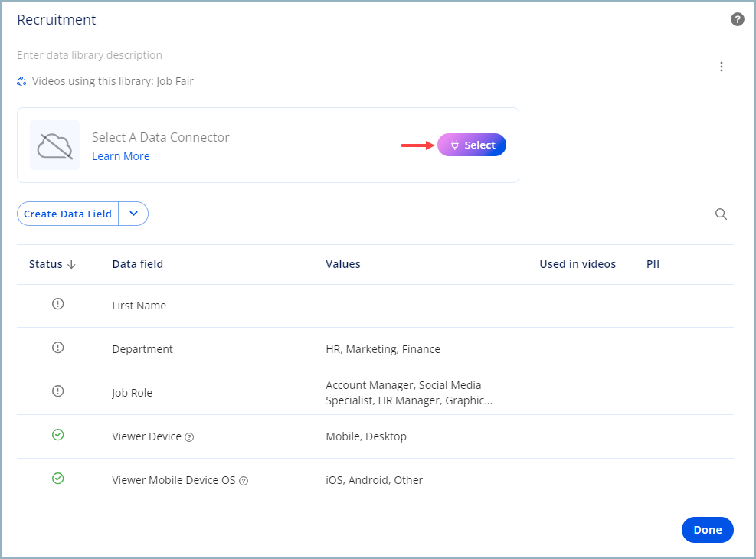Click the warning status icon for Department
Screen dimensions: 756x559
(57, 348)
